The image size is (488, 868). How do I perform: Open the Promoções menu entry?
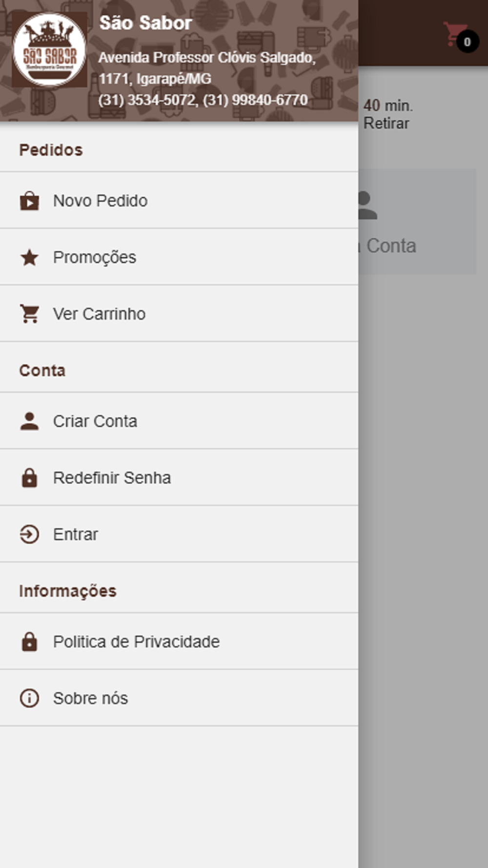point(95,257)
